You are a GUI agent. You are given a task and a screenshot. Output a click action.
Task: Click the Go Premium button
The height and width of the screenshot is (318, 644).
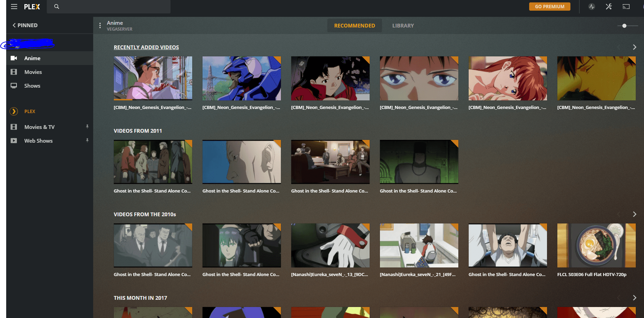click(549, 7)
